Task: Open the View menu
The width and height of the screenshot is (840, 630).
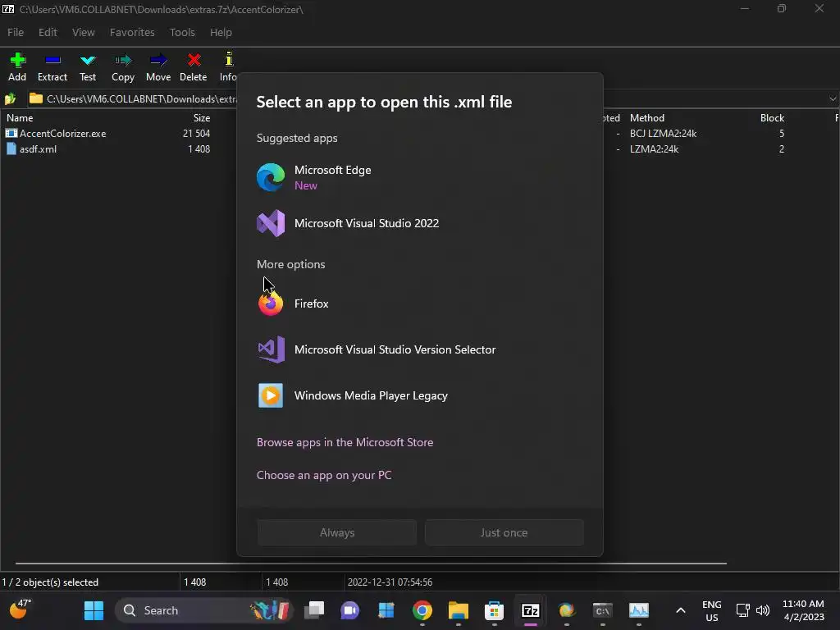Action: pyautogui.click(x=84, y=32)
